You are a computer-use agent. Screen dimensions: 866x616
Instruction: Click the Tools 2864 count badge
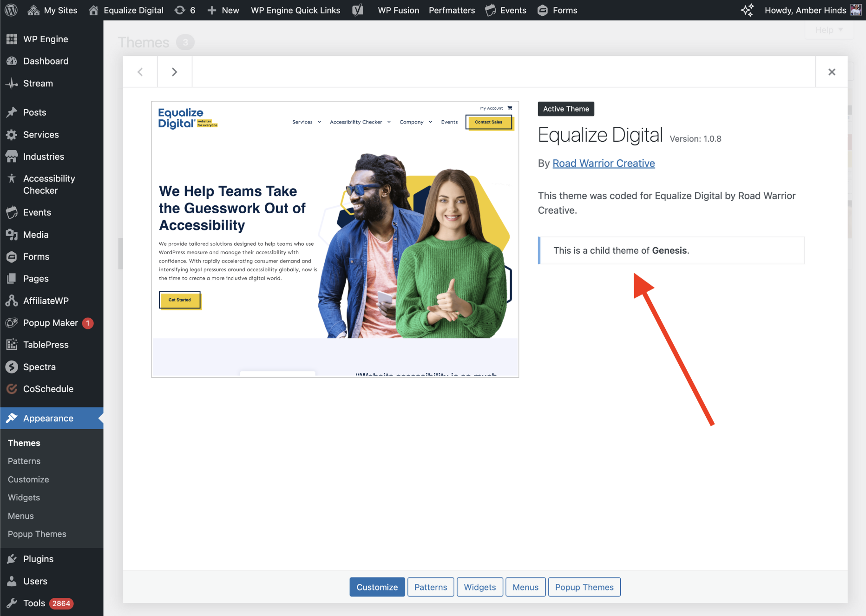click(61, 603)
